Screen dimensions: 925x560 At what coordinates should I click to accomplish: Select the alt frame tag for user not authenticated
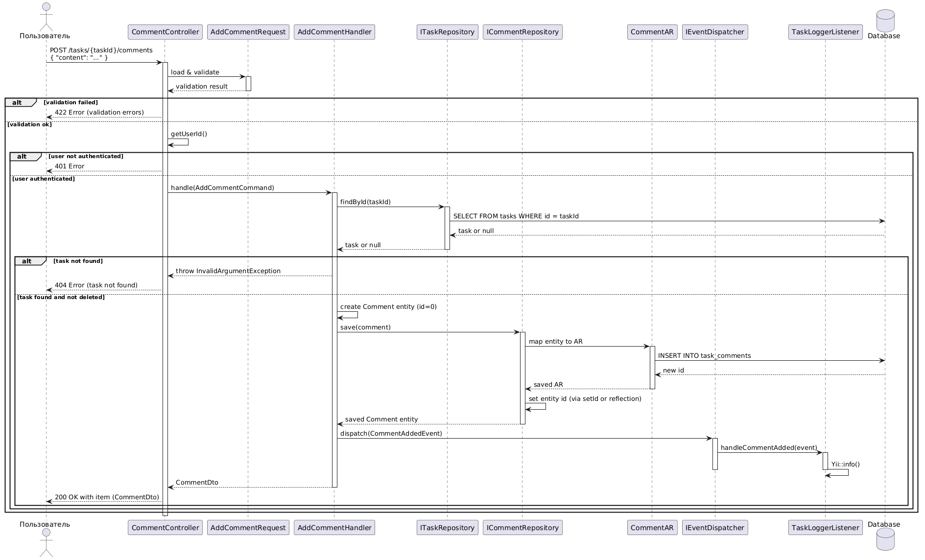(25, 156)
